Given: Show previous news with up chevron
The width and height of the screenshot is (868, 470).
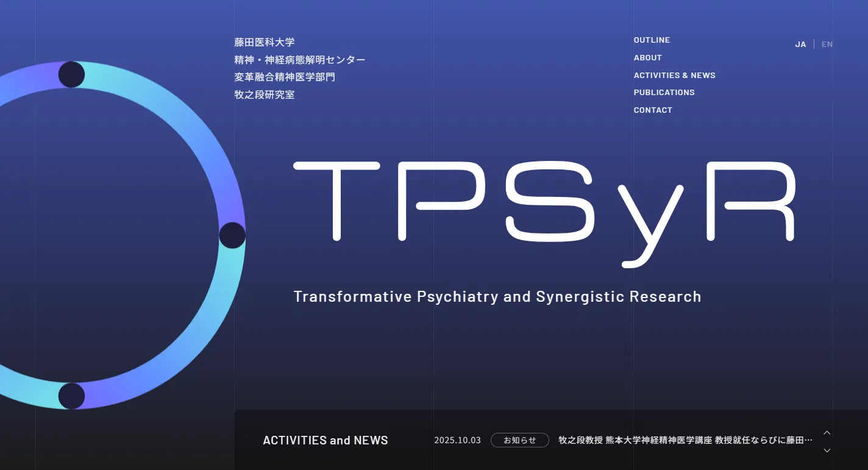Looking at the screenshot, I should [827, 433].
